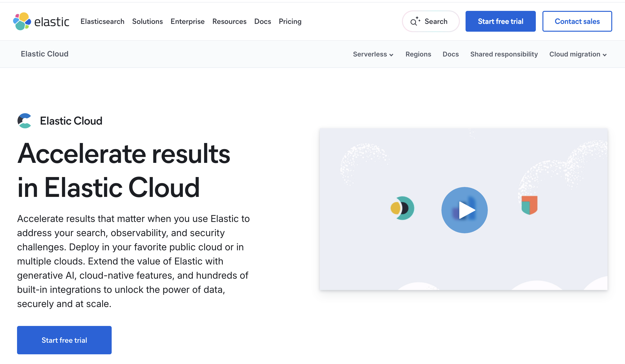Open the Enterprise navigation menu
625x364 pixels.
(x=188, y=21)
